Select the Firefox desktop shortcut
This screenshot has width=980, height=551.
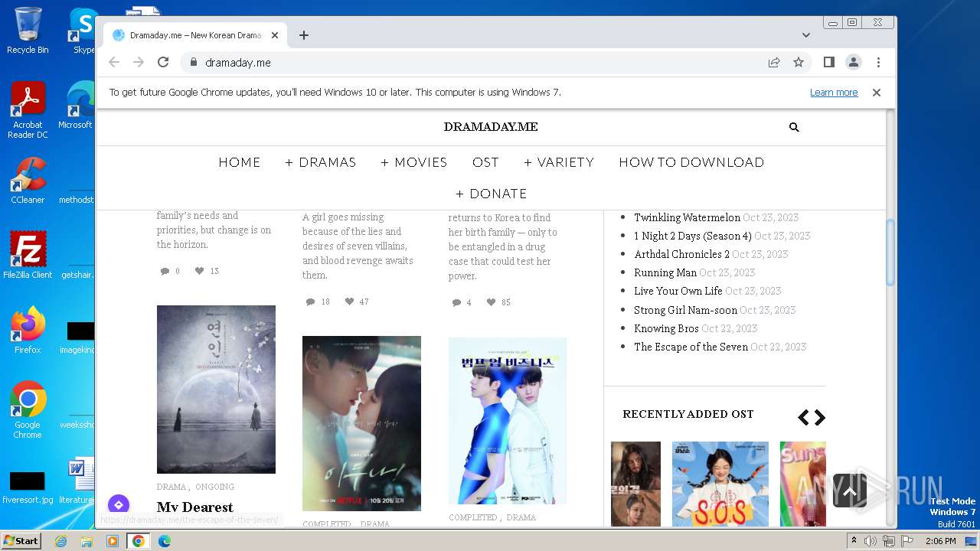point(28,331)
